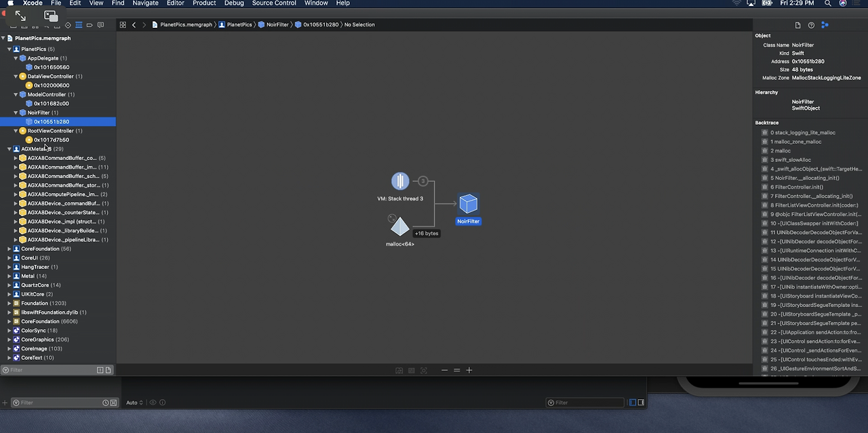
Task: Expand the Foundation (1203) group
Action: [9, 304]
